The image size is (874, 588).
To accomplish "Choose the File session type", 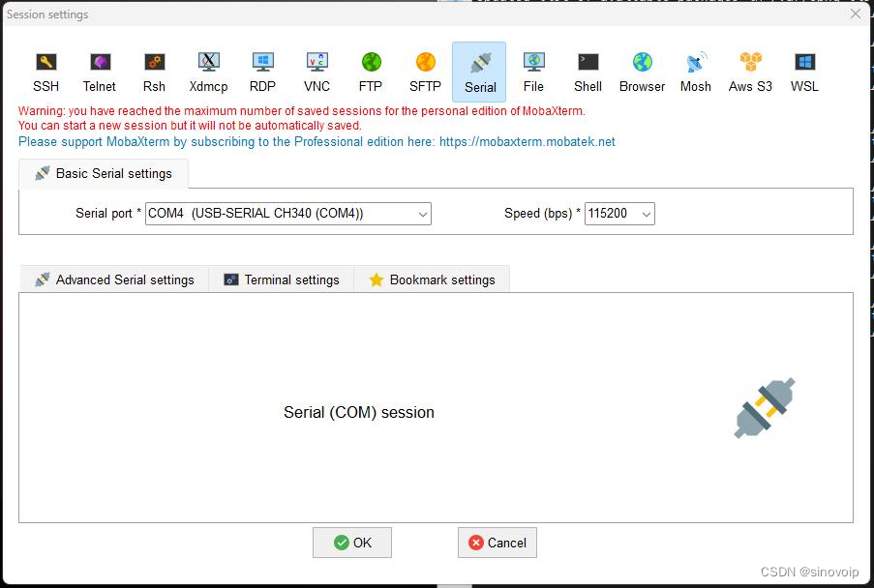I will 533,72.
